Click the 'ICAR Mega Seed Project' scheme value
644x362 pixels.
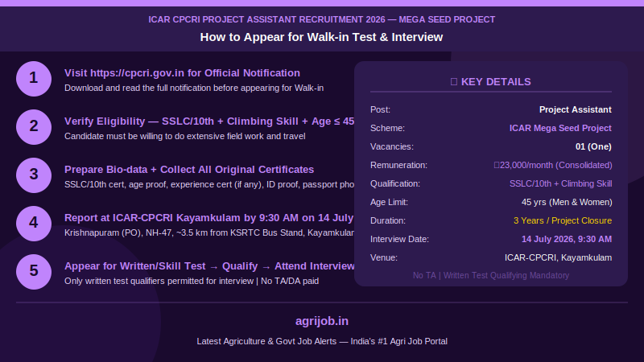coord(560,128)
